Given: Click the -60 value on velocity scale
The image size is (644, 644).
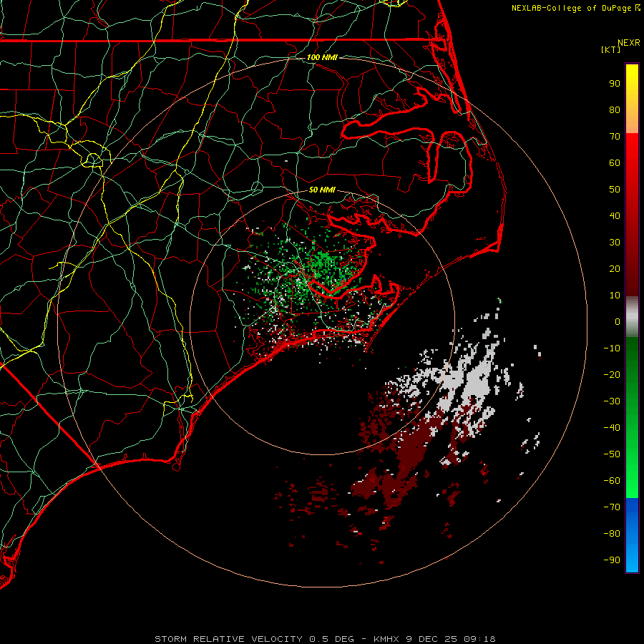Looking at the screenshot, I should (x=612, y=481).
